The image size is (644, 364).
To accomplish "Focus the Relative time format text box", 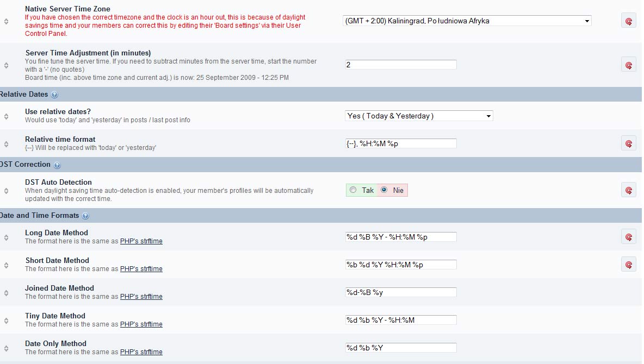I will [400, 143].
